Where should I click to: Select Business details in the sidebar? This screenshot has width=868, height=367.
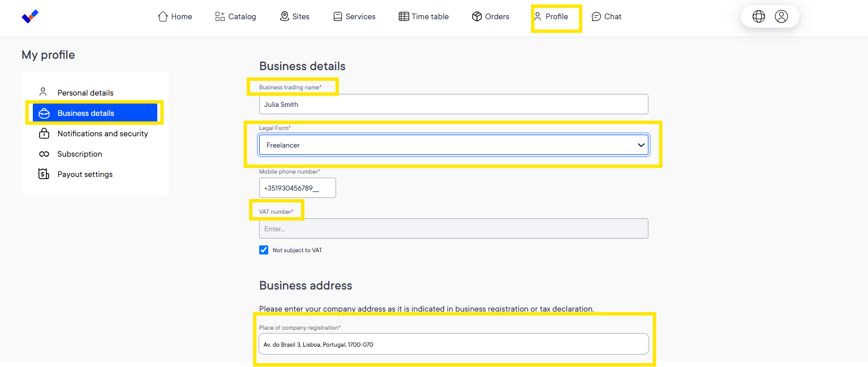point(95,113)
